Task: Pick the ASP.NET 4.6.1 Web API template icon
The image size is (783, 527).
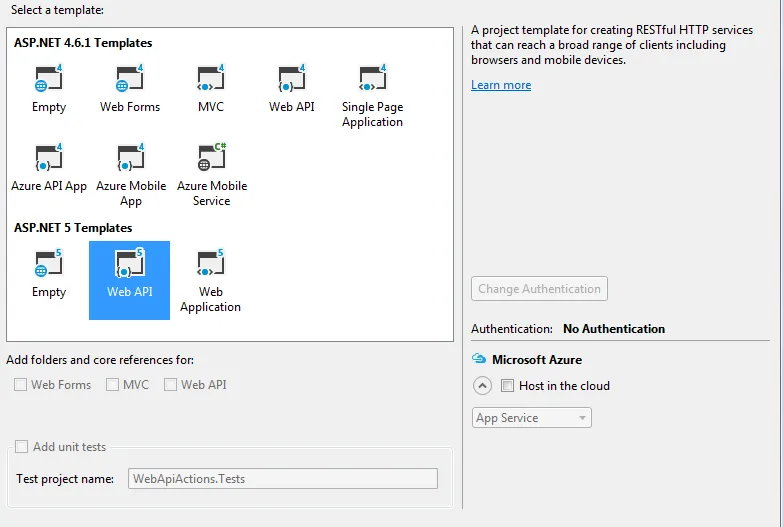Action: tap(292, 78)
